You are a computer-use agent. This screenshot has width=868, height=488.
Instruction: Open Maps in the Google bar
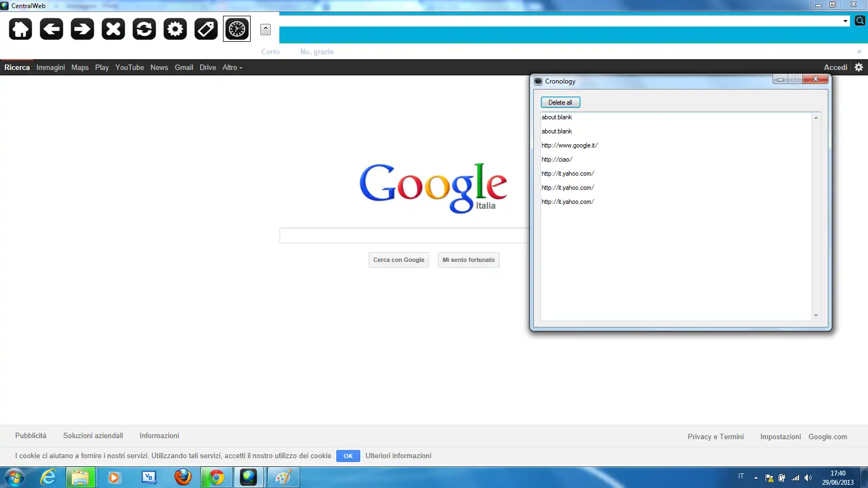[80, 67]
